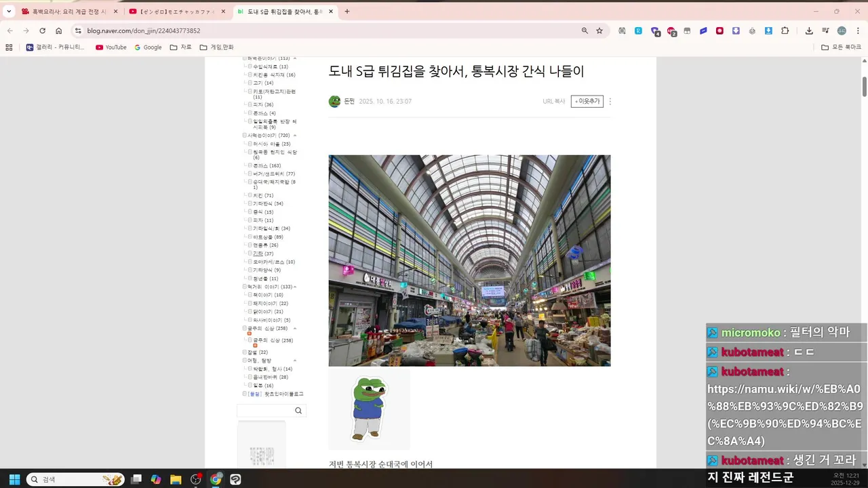Open the 와사비이야기 (5) category
Image resolution: width=868 pixels, height=488 pixels.
tap(271, 320)
